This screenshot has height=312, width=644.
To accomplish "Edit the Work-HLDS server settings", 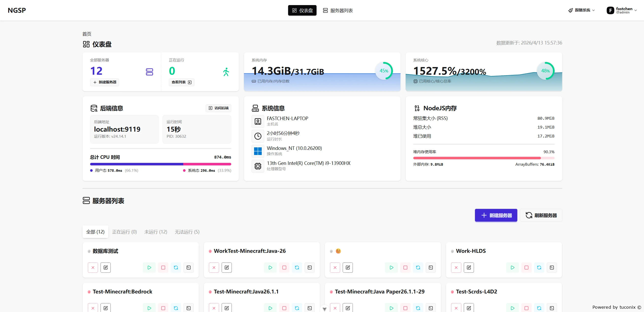I will [x=469, y=268].
